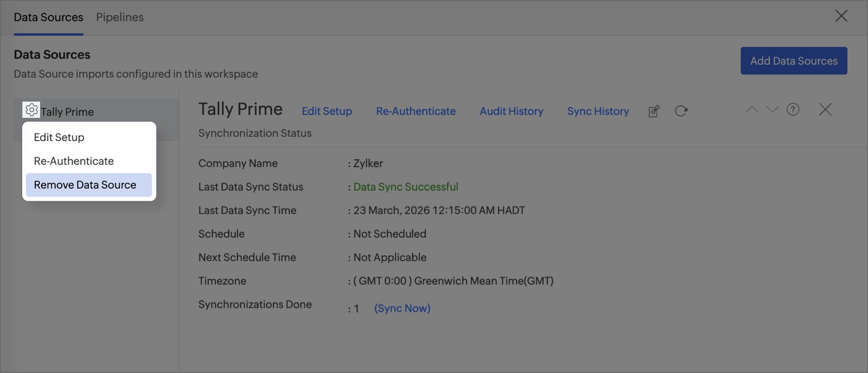The image size is (868, 373).
Task: Click the gear icon beside Tally Prime
Action: click(31, 110)
